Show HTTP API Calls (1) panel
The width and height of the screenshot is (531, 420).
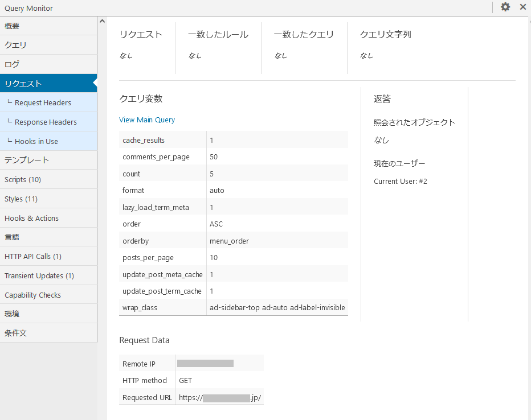click(x=48, y=256)
